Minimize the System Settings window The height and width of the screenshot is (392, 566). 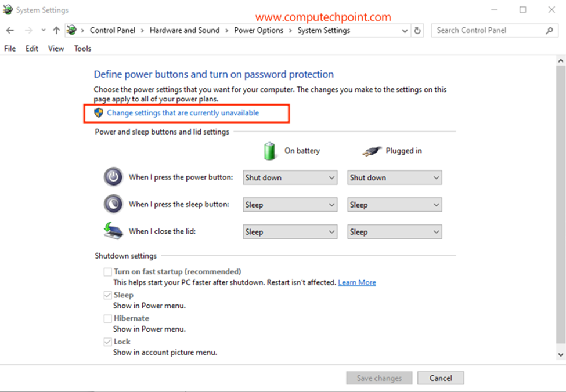[x=494, y=10]
